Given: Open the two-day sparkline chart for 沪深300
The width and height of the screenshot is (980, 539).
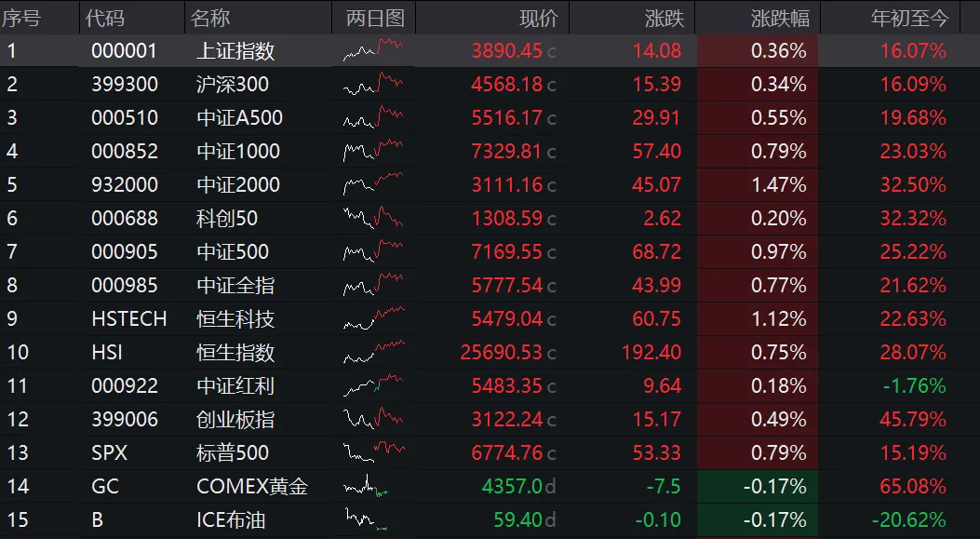Looking at the screenshot, I should point(373,84).
